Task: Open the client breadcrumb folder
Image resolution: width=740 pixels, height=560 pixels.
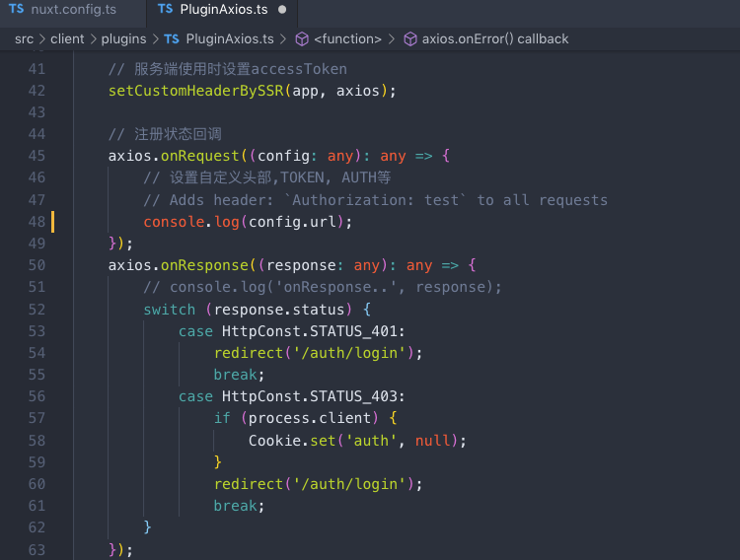Action: tap(67, 39)
